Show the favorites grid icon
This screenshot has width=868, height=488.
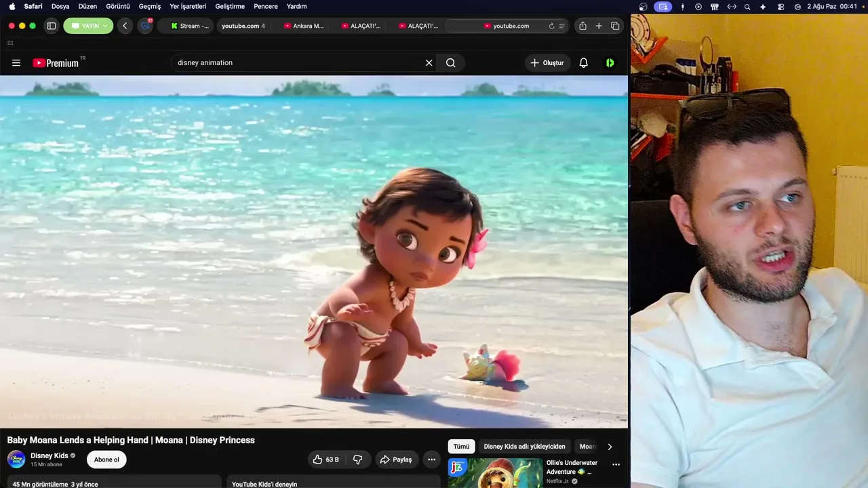click(x=10, y=43)
